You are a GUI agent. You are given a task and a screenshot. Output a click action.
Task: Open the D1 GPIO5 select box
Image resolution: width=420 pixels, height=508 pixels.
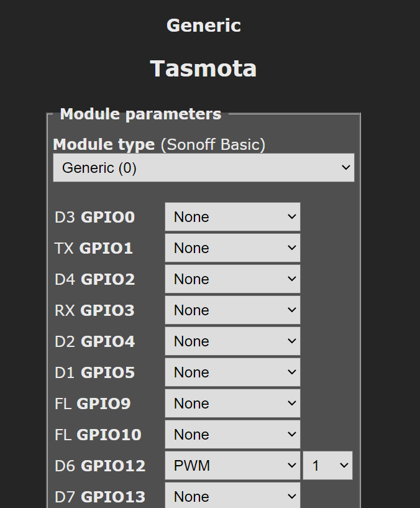point(232,372)
